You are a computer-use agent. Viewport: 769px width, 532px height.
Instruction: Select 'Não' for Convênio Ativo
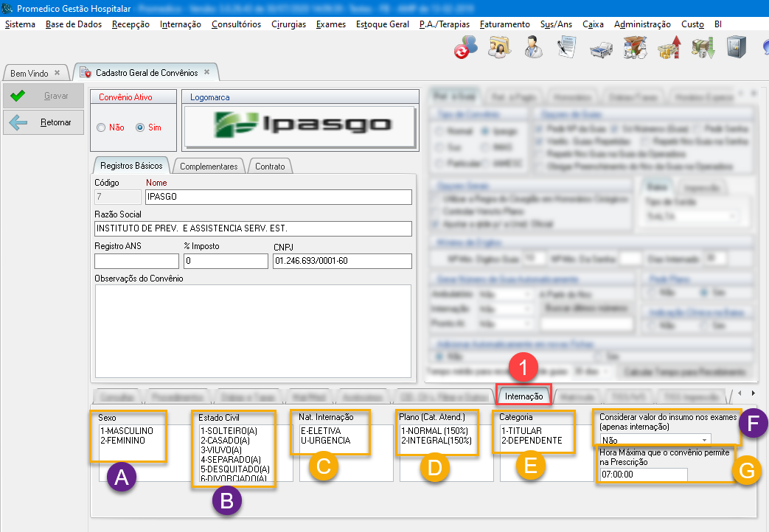pos(102,127)
